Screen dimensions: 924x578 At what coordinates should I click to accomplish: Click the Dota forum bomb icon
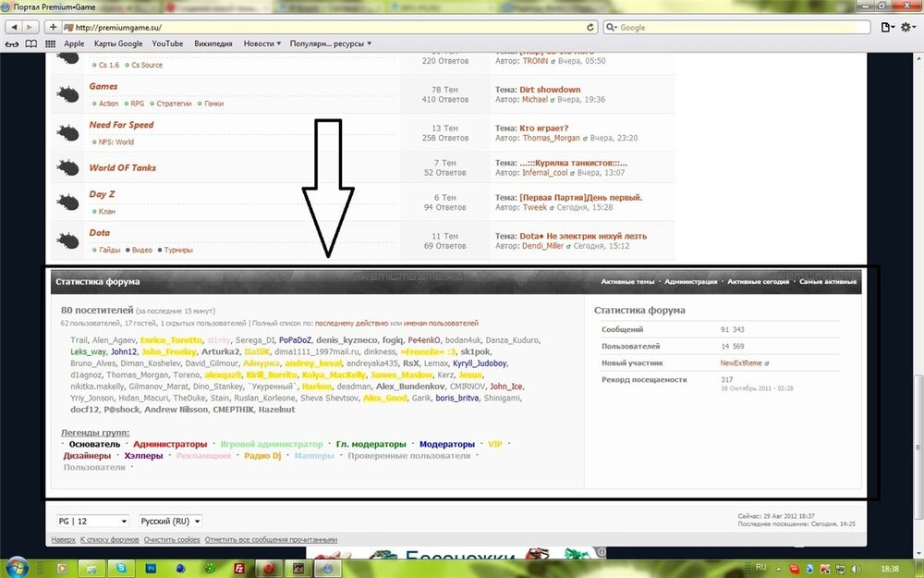coord(67,240)
